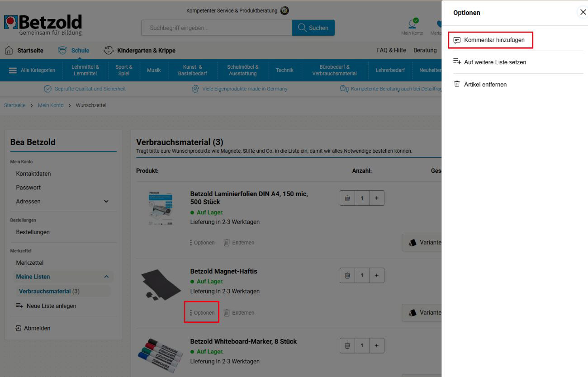Open Passwort in sidebar
The image size is (588, 377).
pos(28,187)
